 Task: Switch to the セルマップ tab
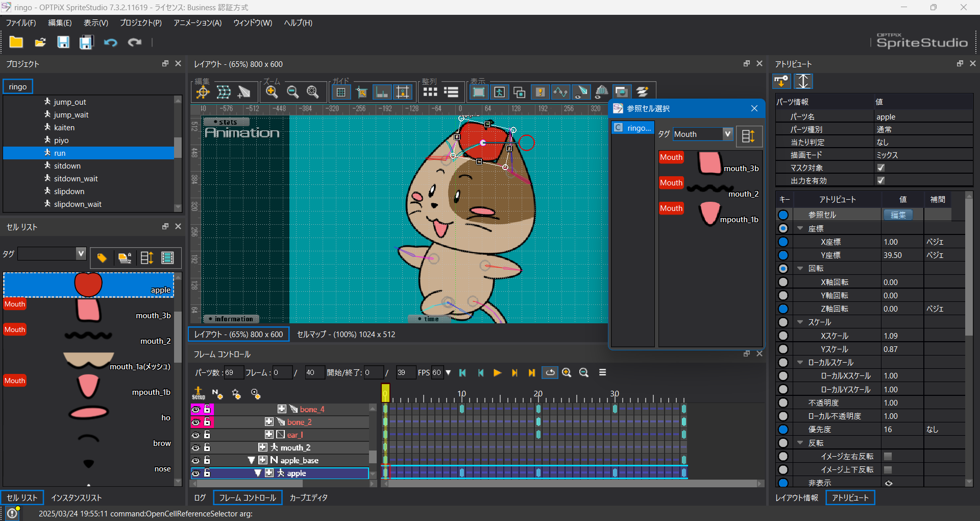[346, 335]
